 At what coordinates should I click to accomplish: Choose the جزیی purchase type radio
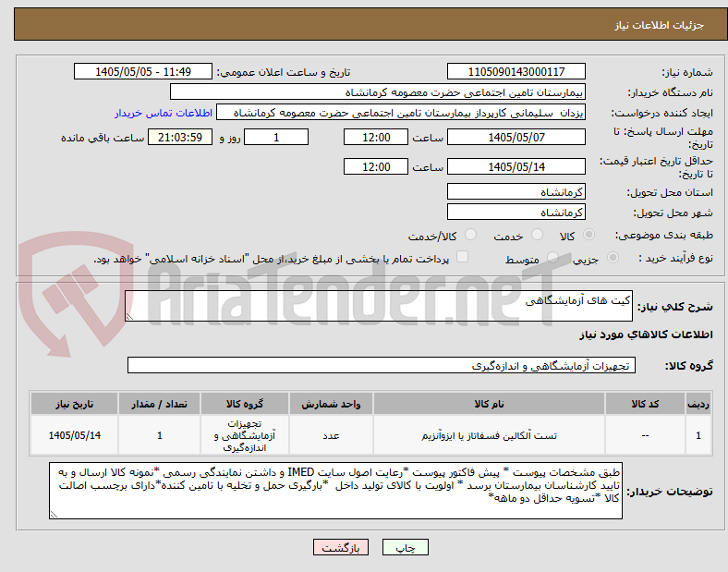point(613,257)
